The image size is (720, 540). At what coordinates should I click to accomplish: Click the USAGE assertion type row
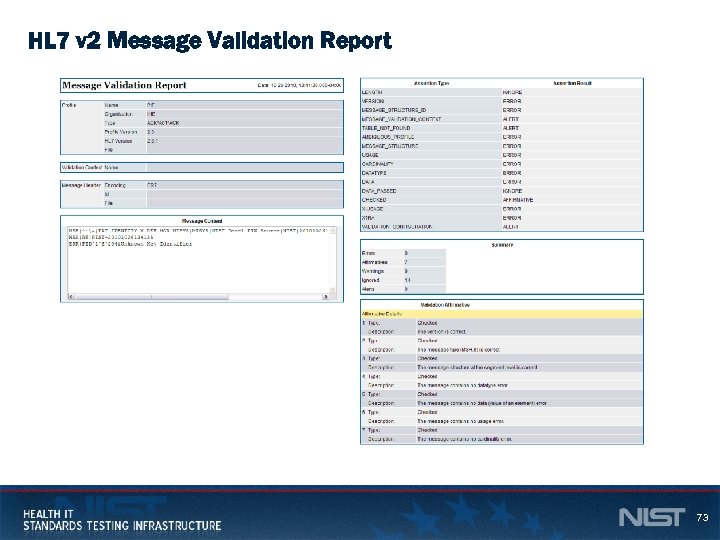tap(502, 155)
